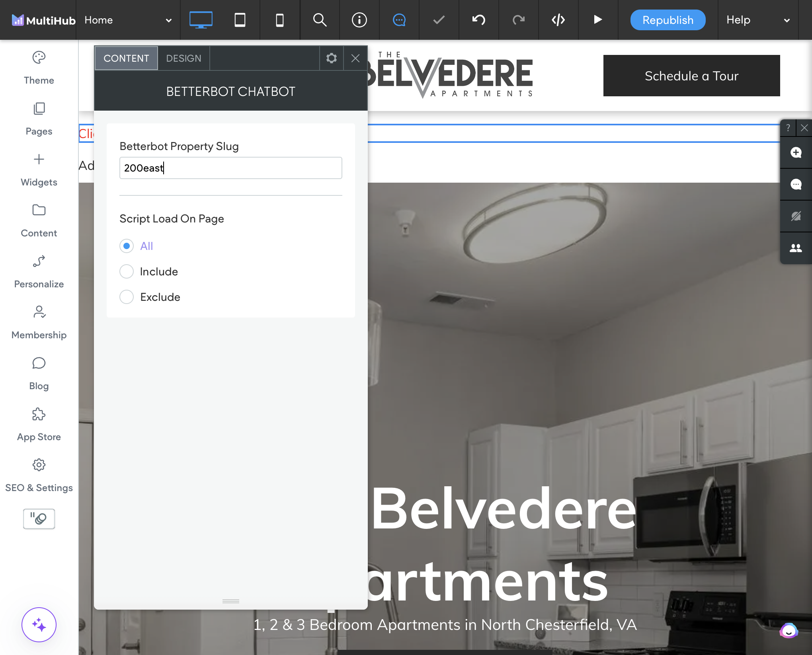Screen dimensions: 812x655
Task: Open the Widgets panel
Action: [39, 170]
